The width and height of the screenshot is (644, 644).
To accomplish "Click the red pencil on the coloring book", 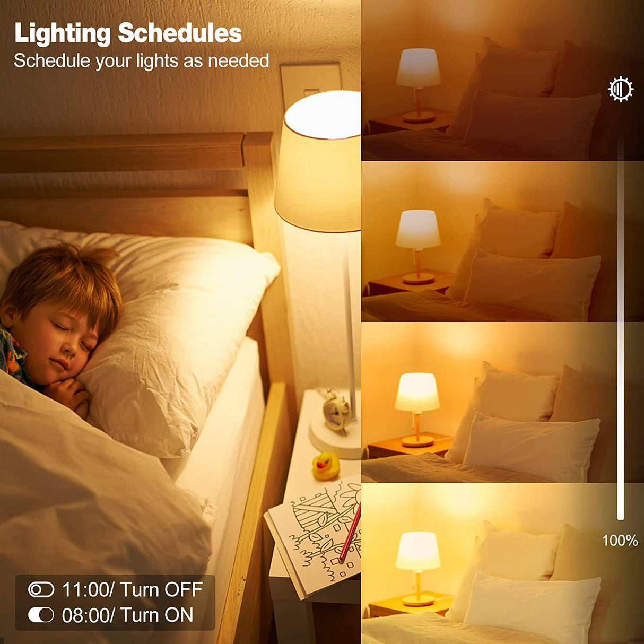I will 350,533.
